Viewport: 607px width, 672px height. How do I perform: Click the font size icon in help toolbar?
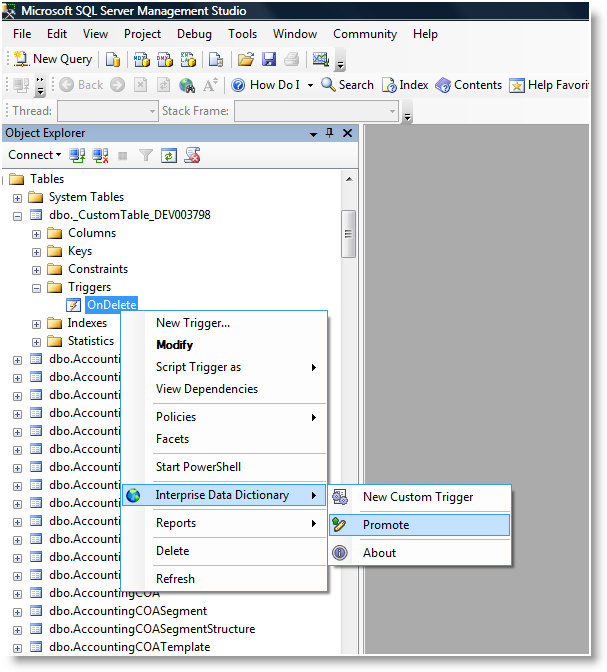[x=210, y=85]
